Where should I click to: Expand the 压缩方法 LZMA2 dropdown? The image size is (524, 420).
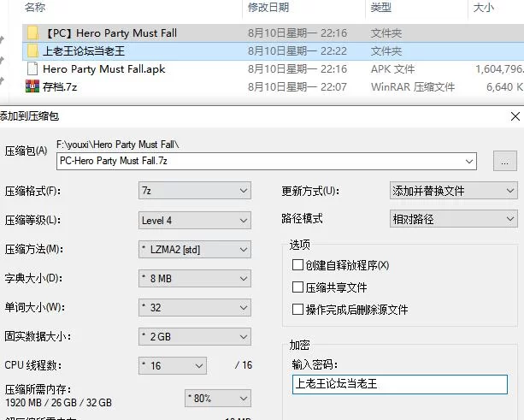point(195,250)
